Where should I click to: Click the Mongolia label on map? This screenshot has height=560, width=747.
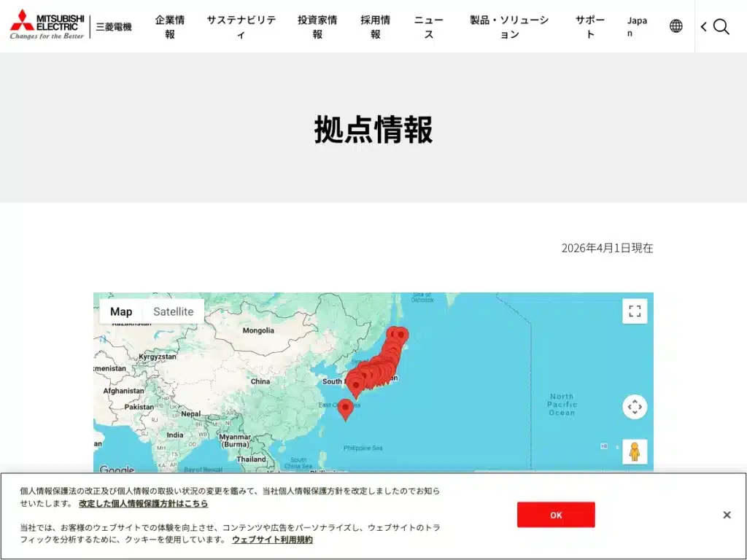pos(258,330)
